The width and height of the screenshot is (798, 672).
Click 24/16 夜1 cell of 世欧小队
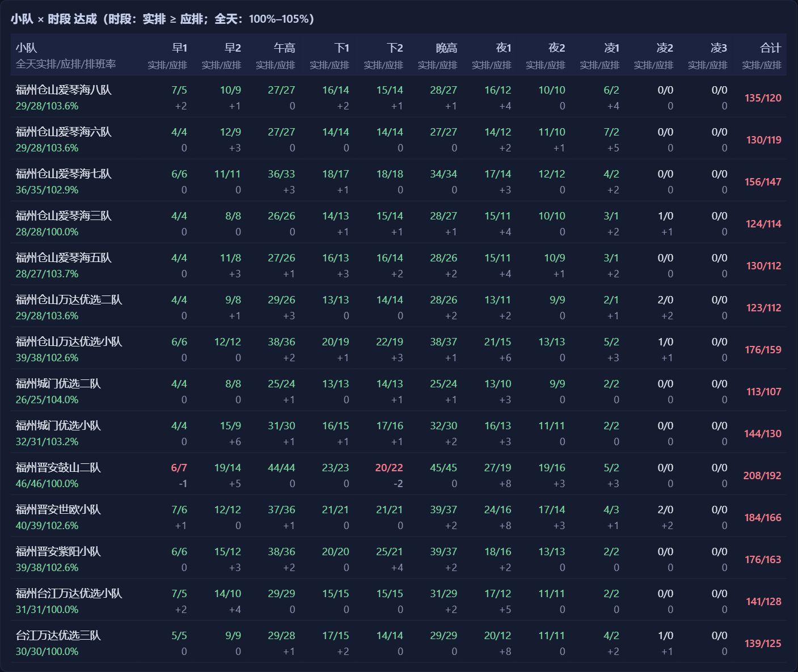pos(497,510)
